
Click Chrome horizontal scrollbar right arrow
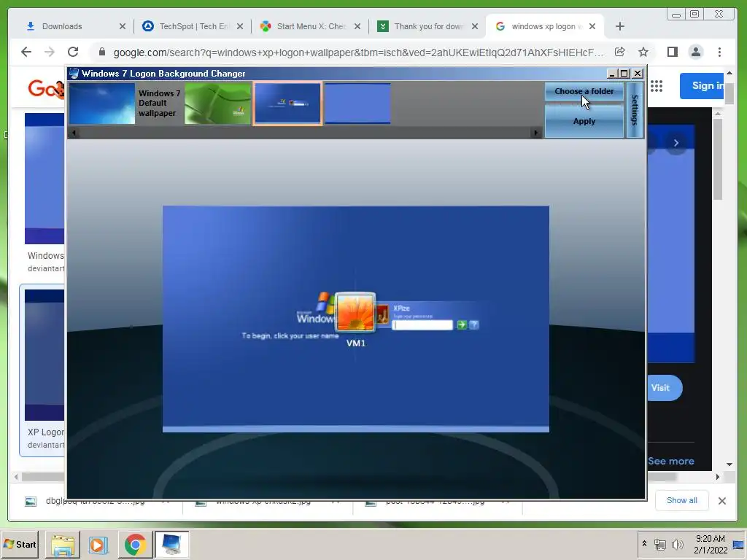(x=718, y=476)
